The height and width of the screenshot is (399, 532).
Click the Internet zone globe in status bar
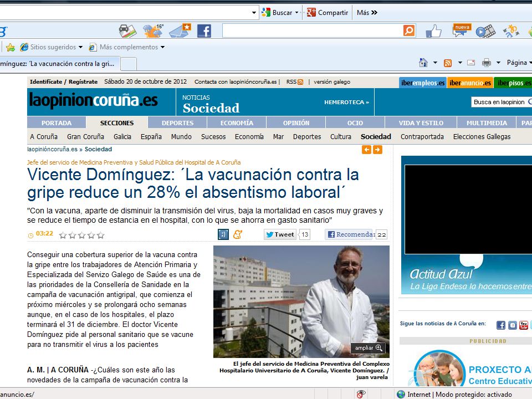click(x=401, y=394)
